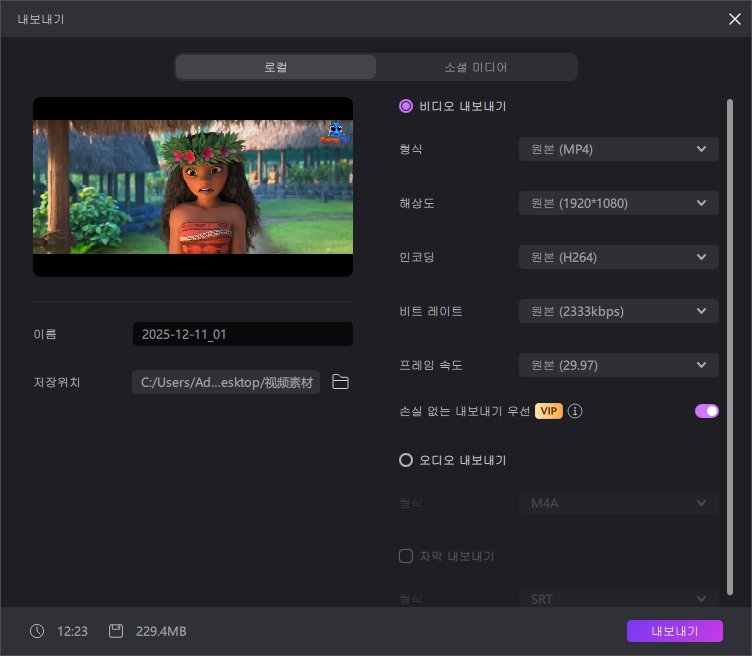
Task: Open the 비트 레이트 dropdown showing 2333kbps
Action: point(619,311)
